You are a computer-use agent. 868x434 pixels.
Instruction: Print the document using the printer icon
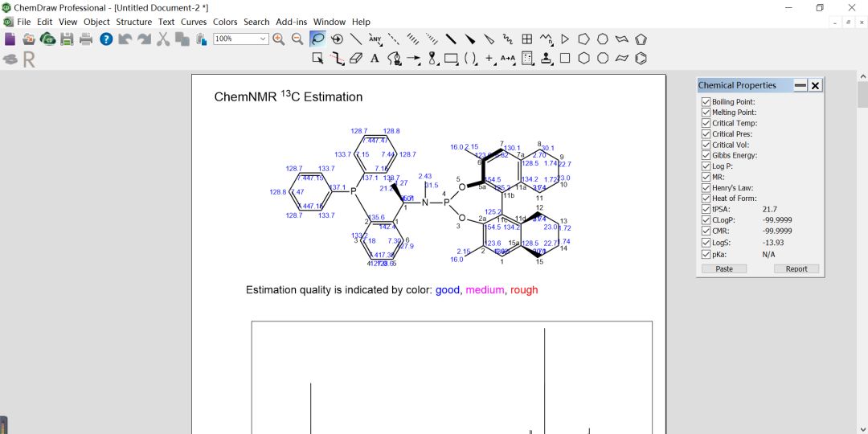point(86,39)
